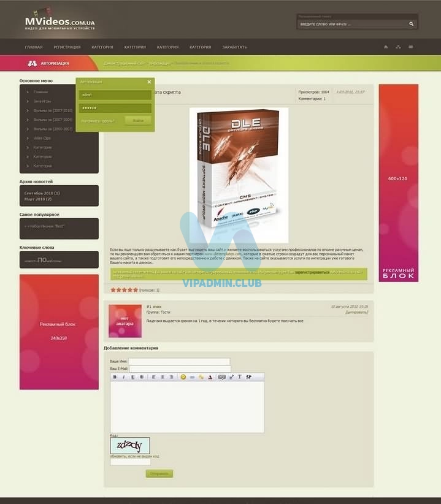Click the quote link on mox's comment

(x=357, y=312)
